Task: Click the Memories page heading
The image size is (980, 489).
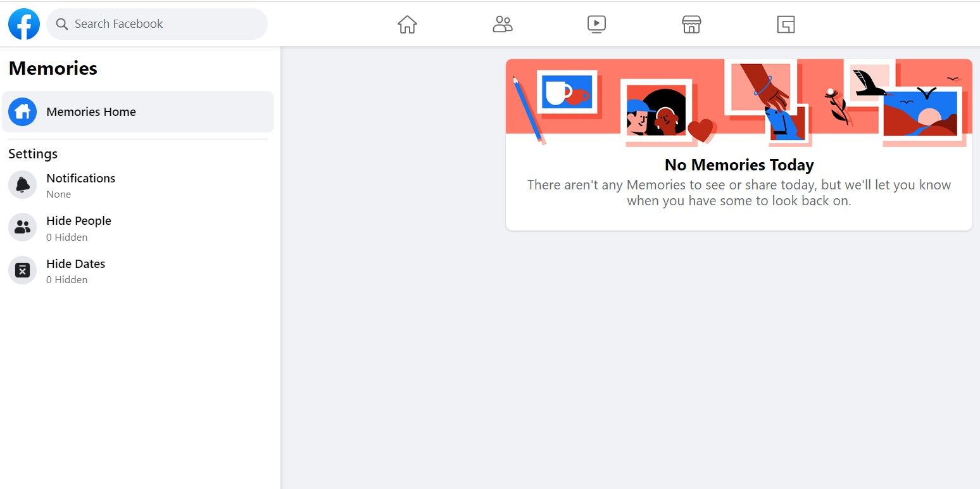Action: [53, 68]
